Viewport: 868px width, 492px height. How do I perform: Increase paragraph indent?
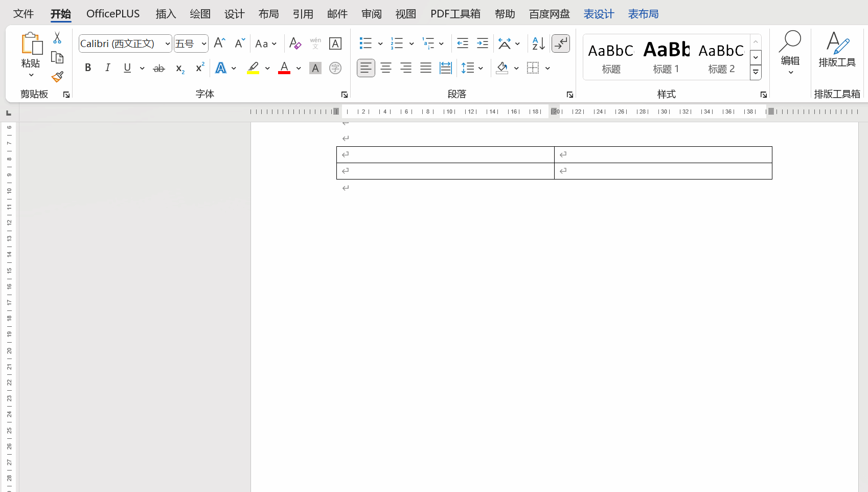coord(482,43)
